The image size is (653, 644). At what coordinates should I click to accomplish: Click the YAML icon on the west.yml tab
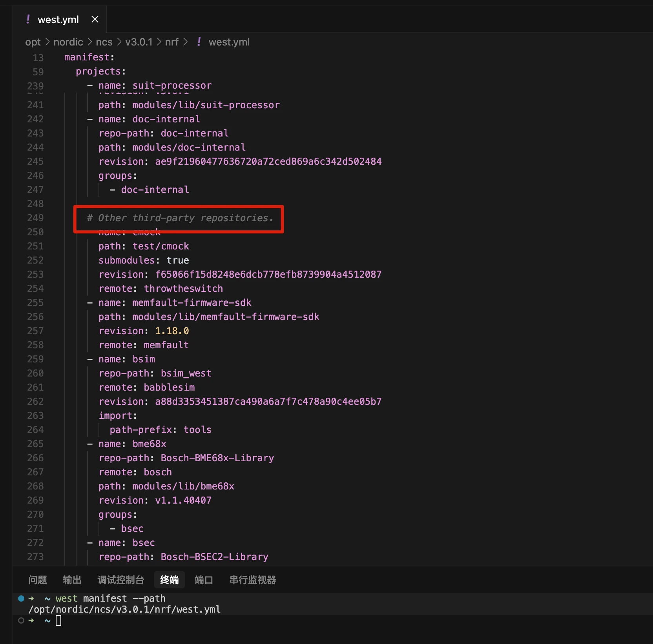[28, 19]
